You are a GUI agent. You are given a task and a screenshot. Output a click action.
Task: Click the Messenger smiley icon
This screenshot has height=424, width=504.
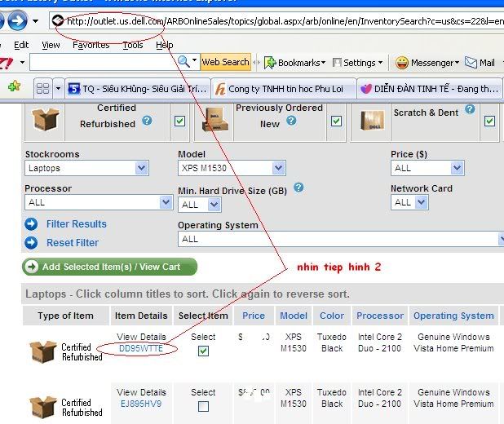pos(402,63)
